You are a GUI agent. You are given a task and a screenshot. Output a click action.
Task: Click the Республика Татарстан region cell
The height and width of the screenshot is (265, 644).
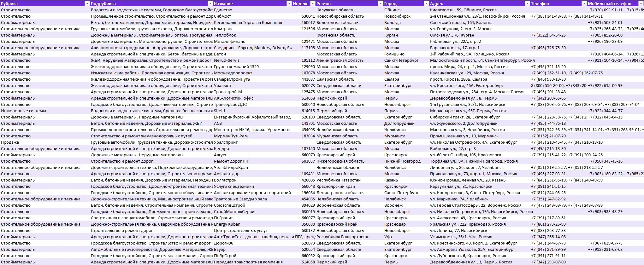pos(349,180)
